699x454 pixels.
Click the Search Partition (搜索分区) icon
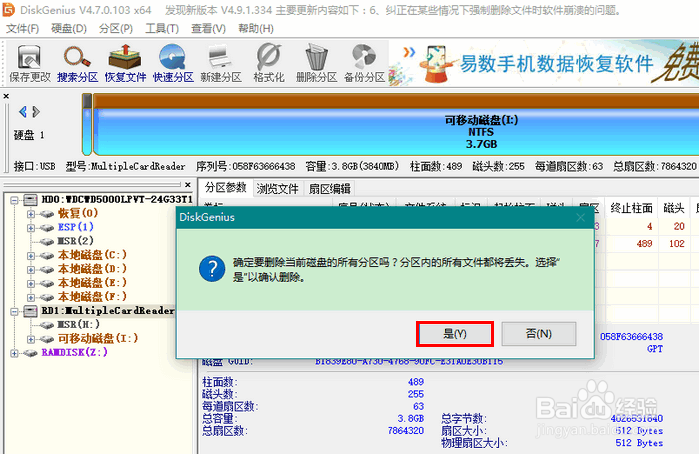click(x=78, y=63)
